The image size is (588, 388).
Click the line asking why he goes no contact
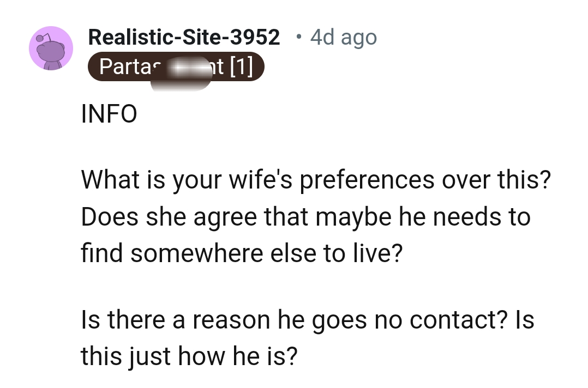click(307, 319)
